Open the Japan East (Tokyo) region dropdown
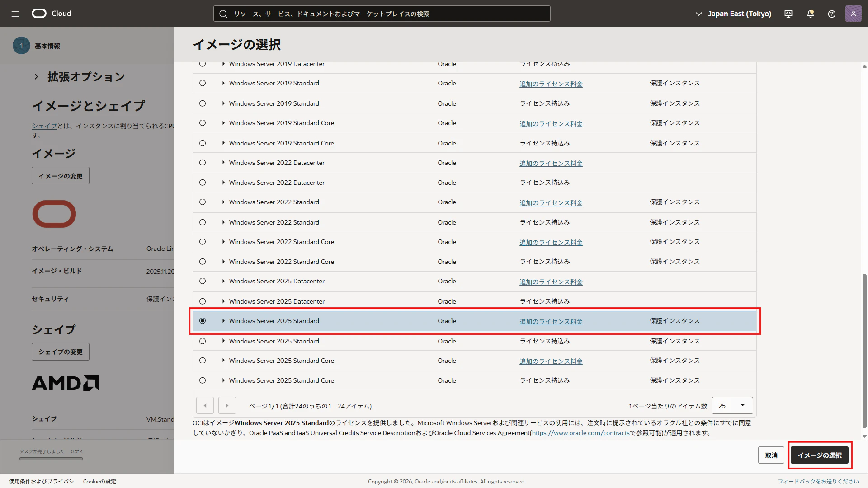Viewport: 868px width, 488px height. click(x=734, y=14)
